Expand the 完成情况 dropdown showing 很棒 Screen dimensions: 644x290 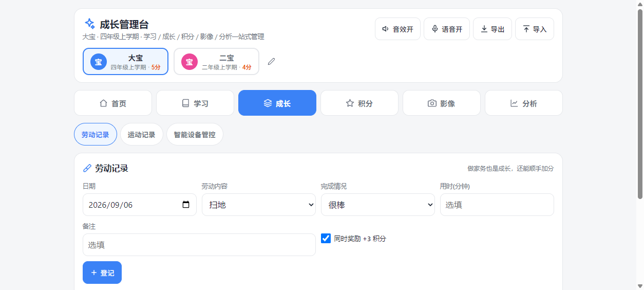(378, 205)
